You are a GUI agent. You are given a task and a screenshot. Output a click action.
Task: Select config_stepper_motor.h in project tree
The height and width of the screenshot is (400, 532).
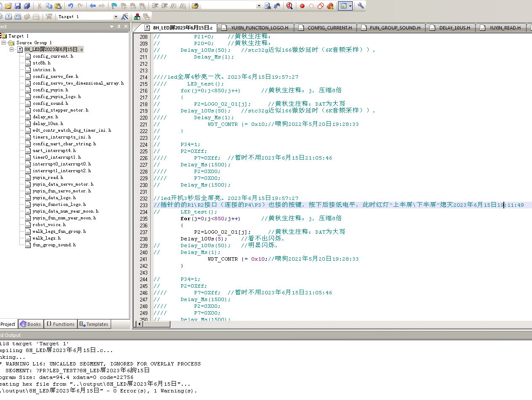(61, 110)
